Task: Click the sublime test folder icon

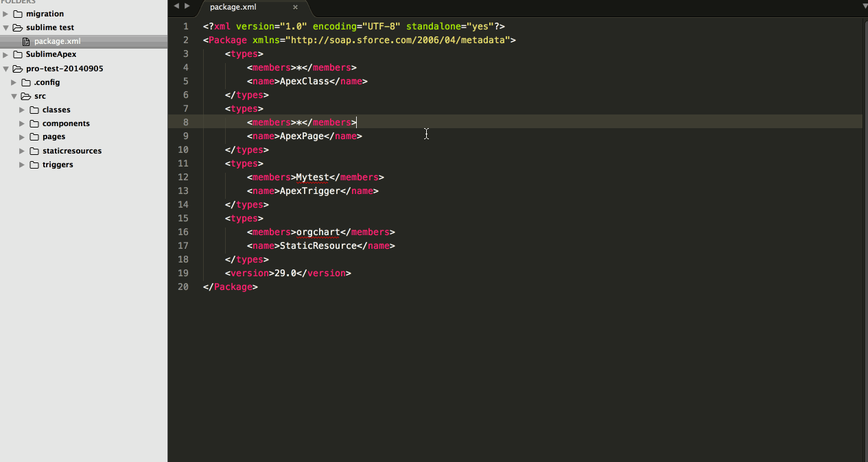Action: pos(18,27)
